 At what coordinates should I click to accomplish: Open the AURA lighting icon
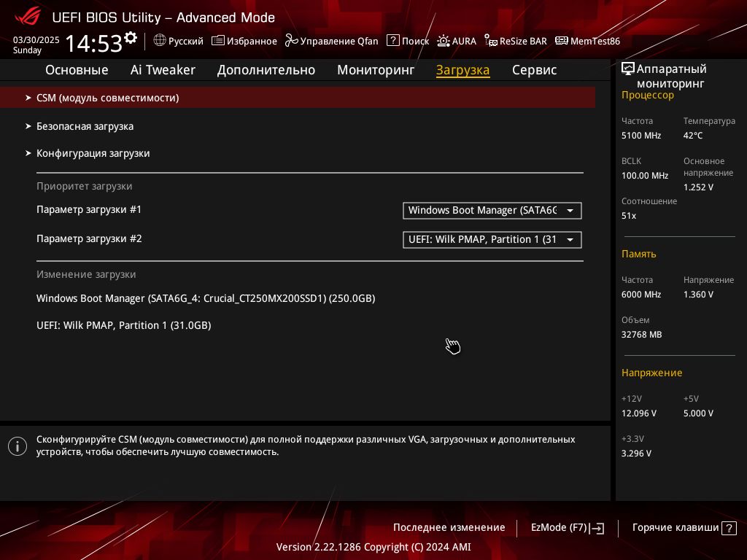[x=443, y=41]
